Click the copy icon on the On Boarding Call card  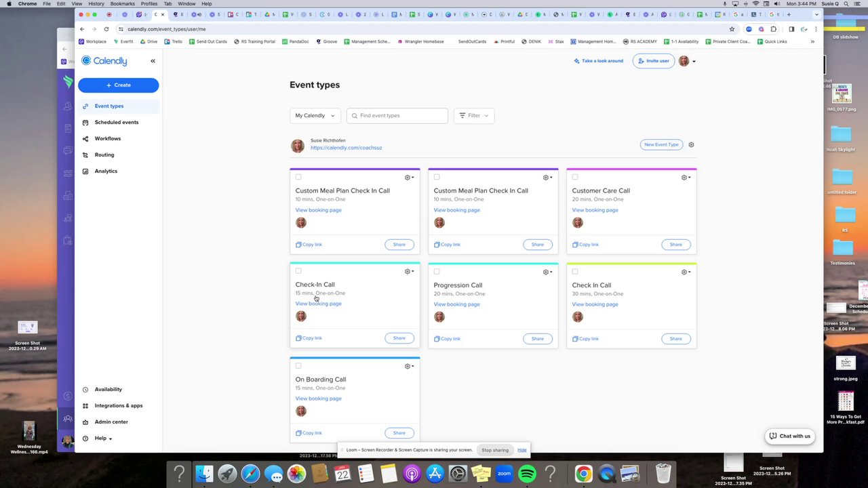tap(298, 433)
